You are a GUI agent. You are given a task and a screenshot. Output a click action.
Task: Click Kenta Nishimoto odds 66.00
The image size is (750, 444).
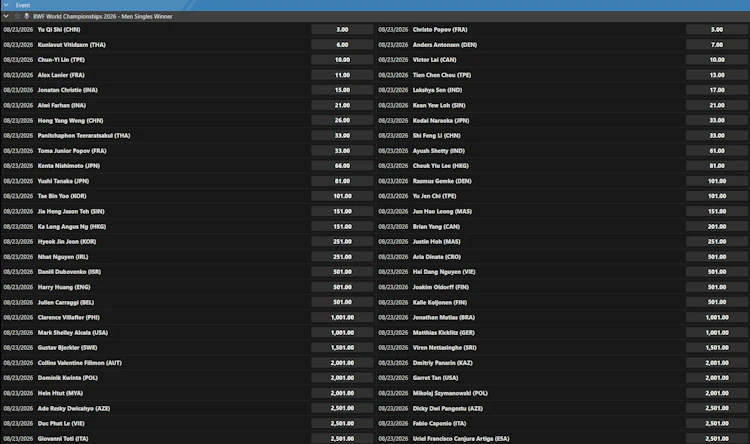click(x=342, y=166)
